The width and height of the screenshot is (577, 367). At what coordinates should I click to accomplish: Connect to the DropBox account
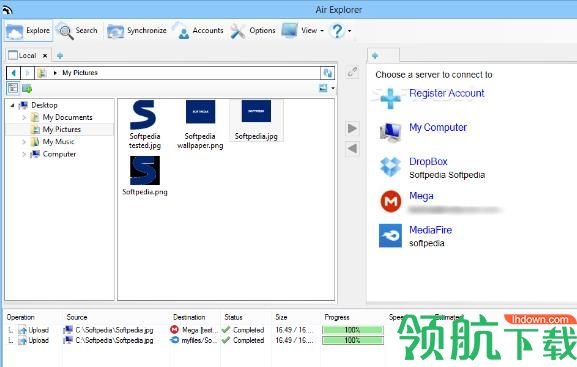click(x=428, y=162)
